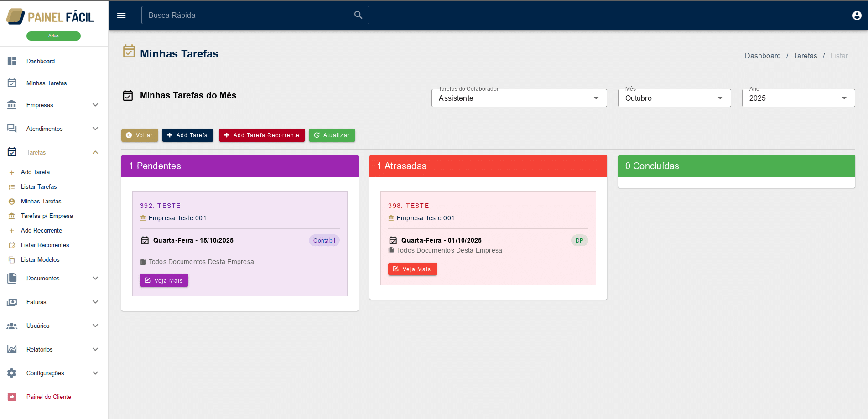Collapse the Tarefas sidebar section chevron
This screenshot has height=419, width=868.
click(95, 152)
